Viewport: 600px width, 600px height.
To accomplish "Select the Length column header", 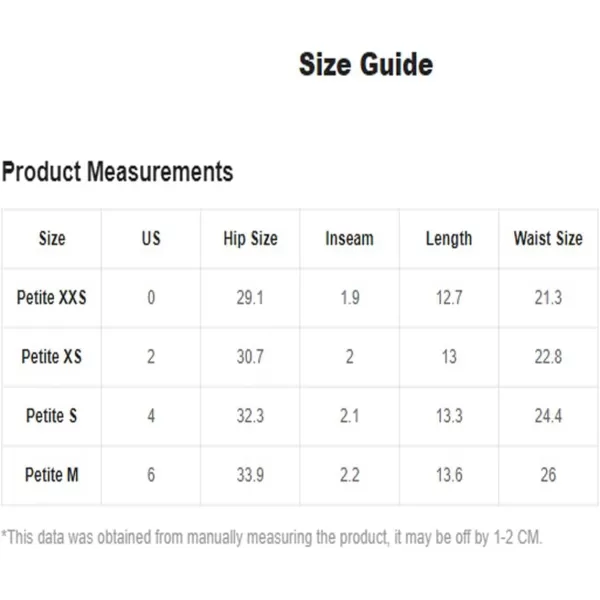I will (x=449, y=239).
